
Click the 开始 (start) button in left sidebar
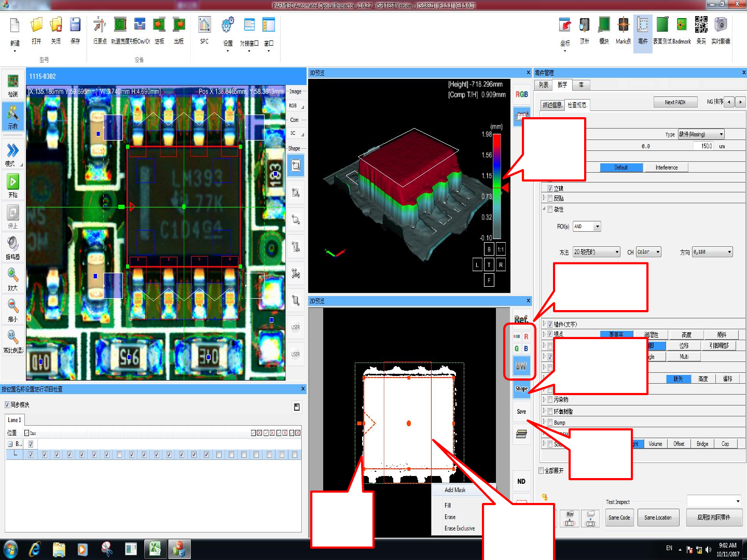(13, 182)
